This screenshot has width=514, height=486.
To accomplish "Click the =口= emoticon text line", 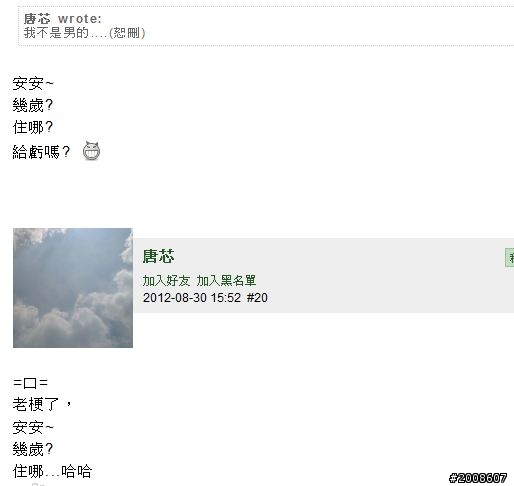I will [x=30, y=383].
